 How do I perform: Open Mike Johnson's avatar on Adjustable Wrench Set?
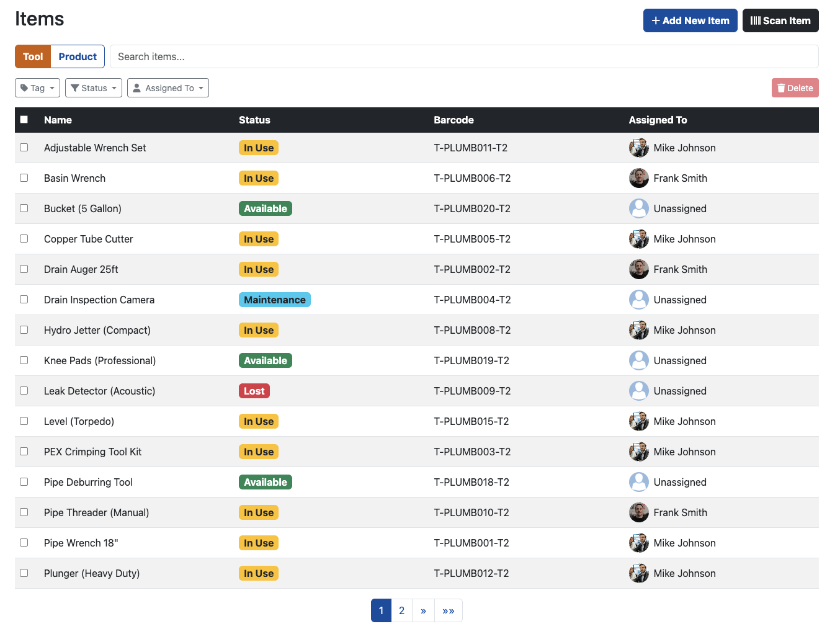[x=638, y=148]
